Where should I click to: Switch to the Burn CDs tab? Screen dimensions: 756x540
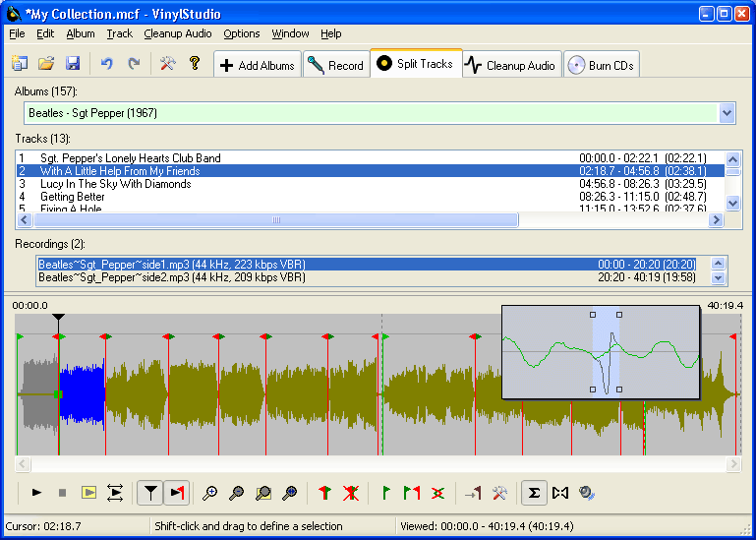pos(602,65)
